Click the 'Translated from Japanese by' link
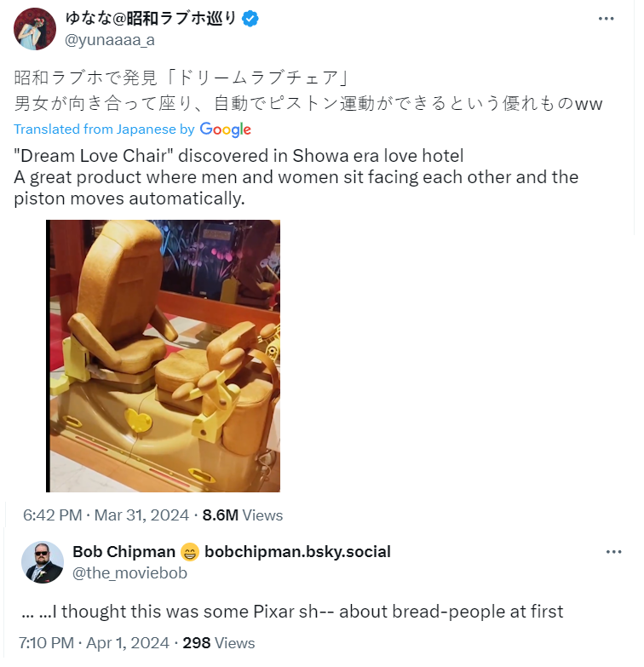Viewport: 644px width, 667px height. (104, 129)
